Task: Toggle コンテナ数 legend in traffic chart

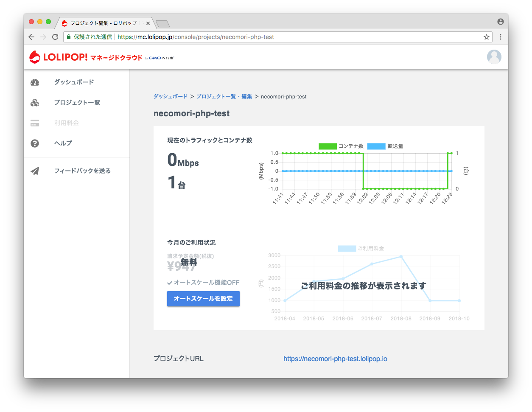Action: point(341,146)
